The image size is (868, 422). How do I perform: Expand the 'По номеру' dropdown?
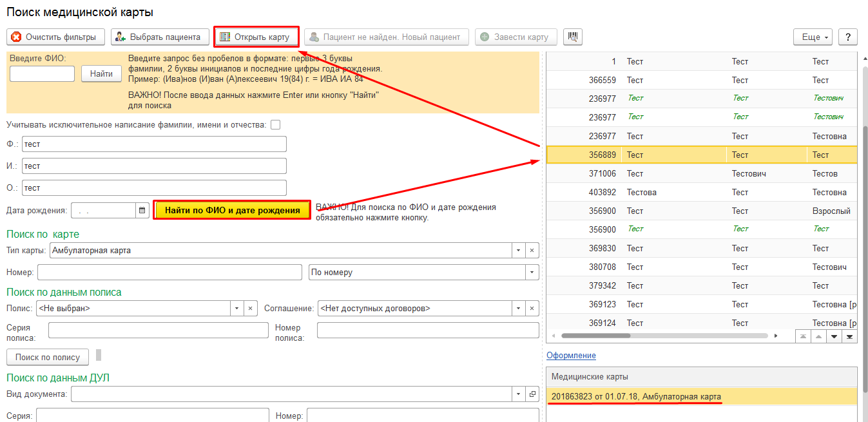532,272
